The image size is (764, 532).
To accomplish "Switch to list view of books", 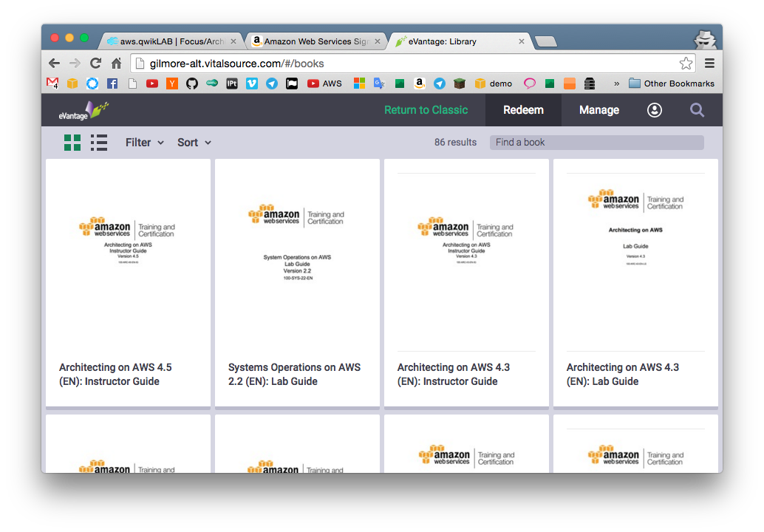I will coord(99,143).
